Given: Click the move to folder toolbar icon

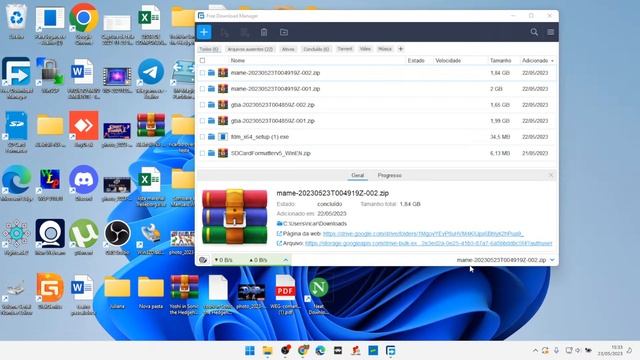Looking at the screenshot, I should [x=284, y=32].
